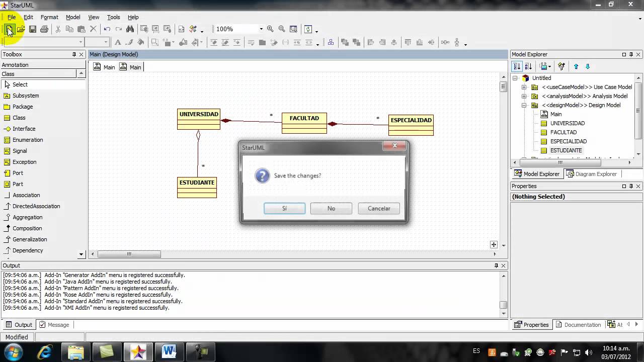Click the StarUML taskbar icon
The width and height of the screenshot is (644, 362).
click(137, 351)
